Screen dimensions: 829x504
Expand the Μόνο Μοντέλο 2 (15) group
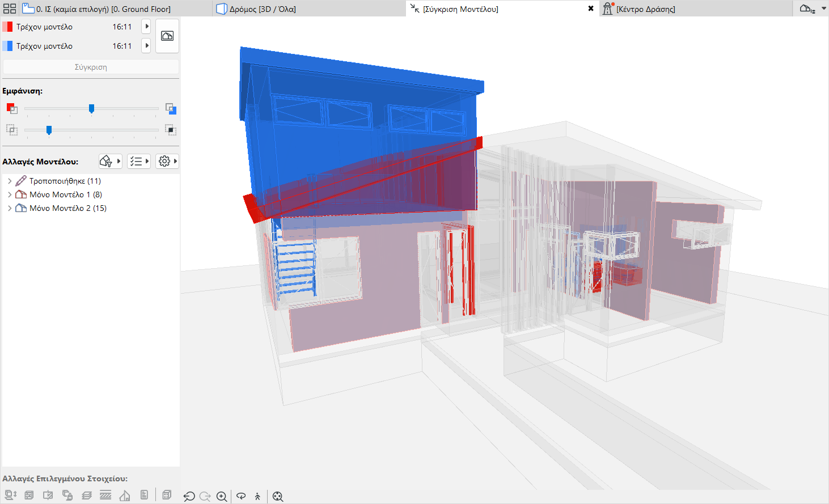coord(10,208)
